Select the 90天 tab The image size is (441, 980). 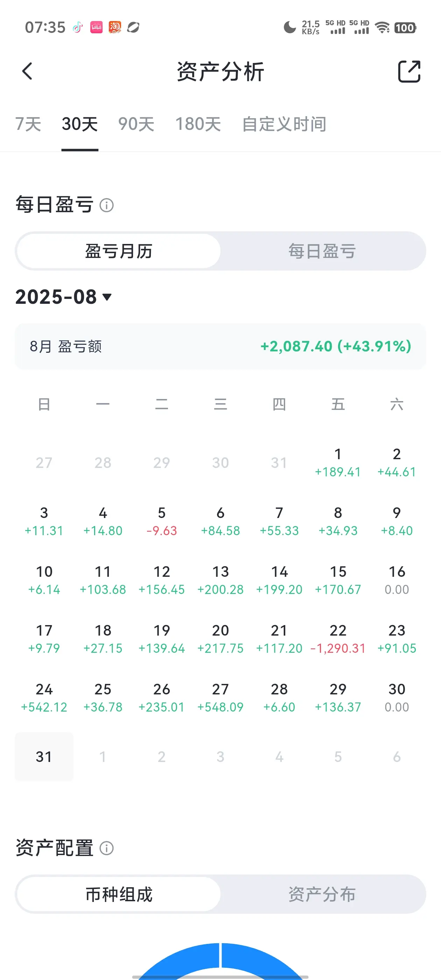click(x=136, y=124)
